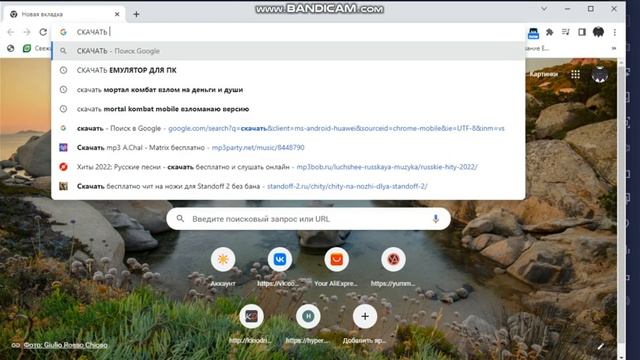Open the media controls toolbar icon
This screenshot has width=640, height=360.
click(x=566, y=32)
